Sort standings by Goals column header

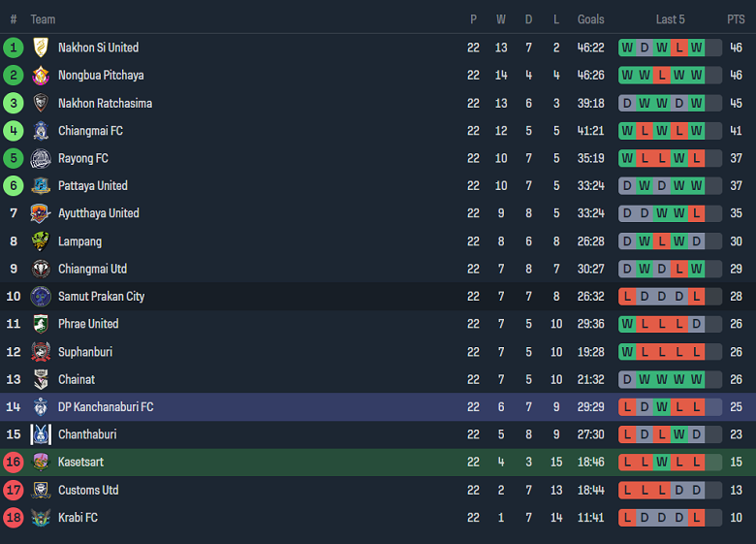tap(590, 19)
